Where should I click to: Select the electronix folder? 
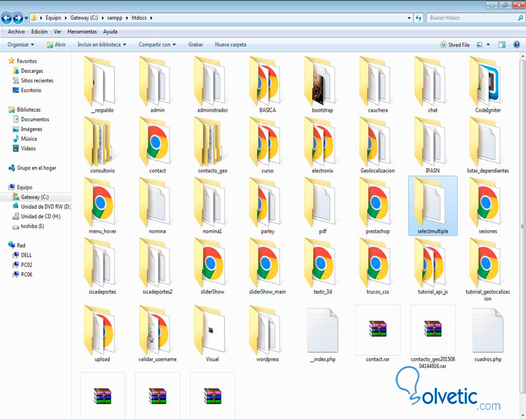(x=322, y=145)
